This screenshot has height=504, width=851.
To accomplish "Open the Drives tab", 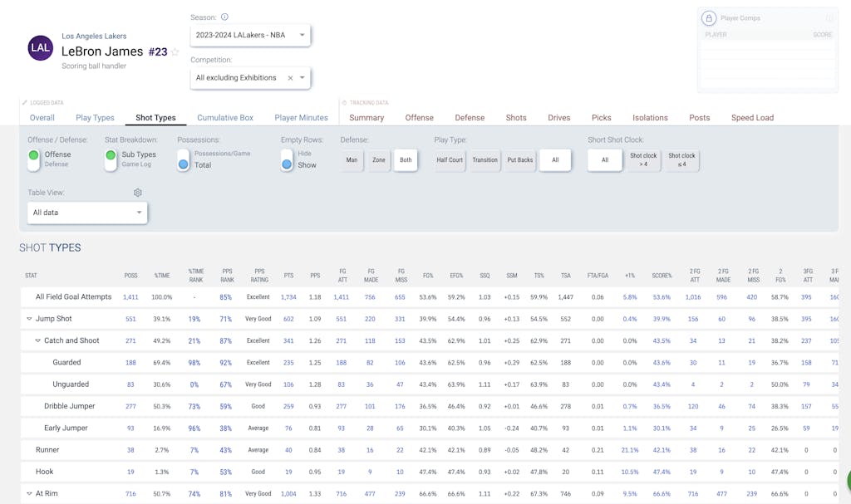I will (559, 118).
